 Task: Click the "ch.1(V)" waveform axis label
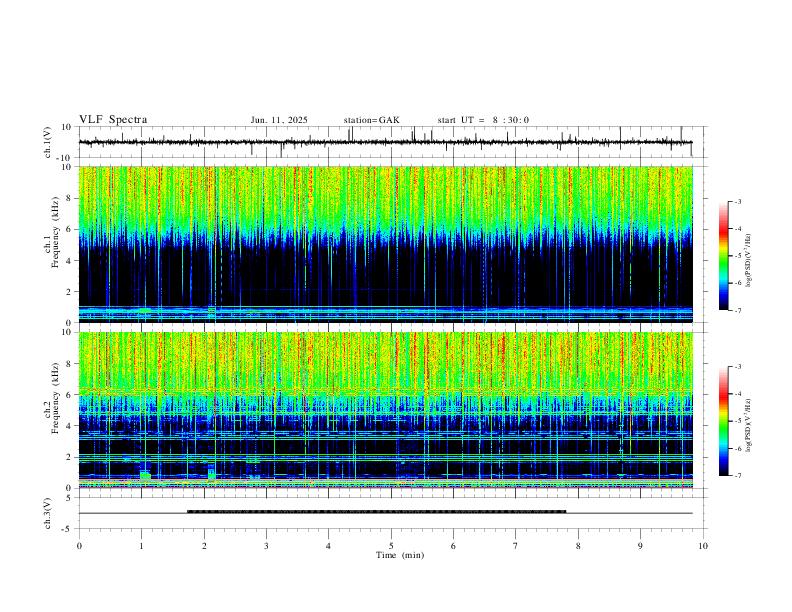(x=48, y=142)
